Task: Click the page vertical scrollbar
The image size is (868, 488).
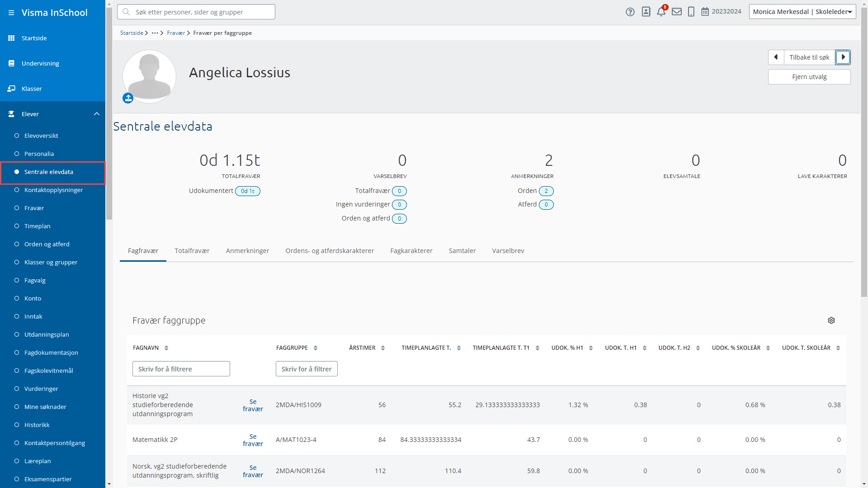Action: pos(864,152)
